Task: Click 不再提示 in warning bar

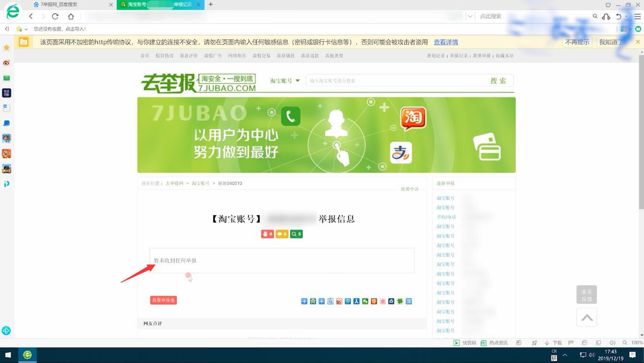Action: [577, 42]
